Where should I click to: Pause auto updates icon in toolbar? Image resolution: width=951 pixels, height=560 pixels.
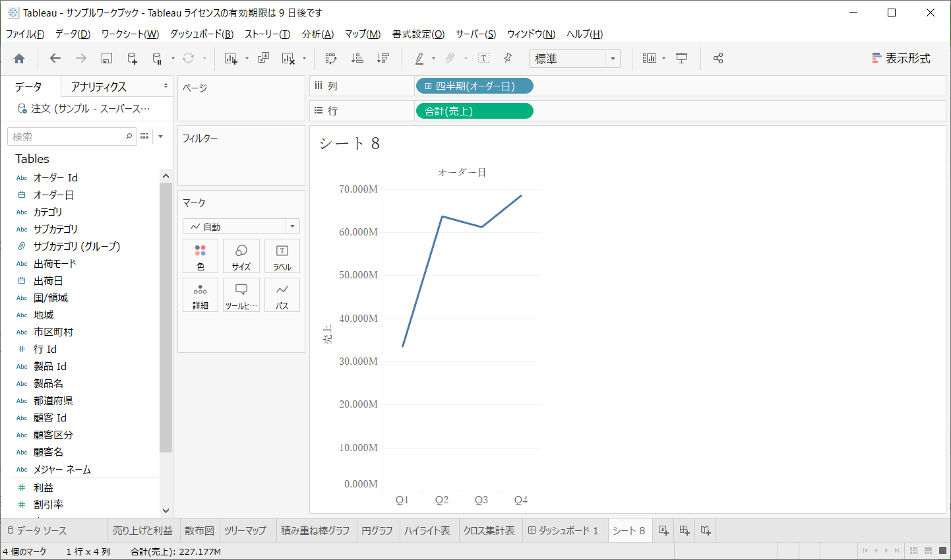point(157,59)
